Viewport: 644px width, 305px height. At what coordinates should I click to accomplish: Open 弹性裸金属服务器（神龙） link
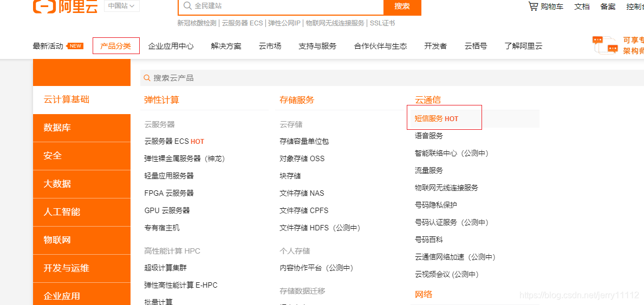[x=185, y=158]
